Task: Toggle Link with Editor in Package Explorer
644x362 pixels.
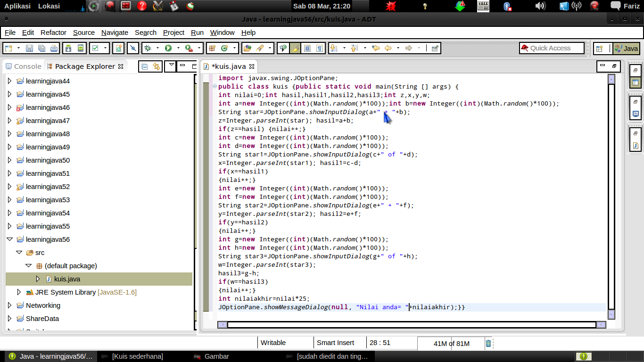Action: (156, 66)
